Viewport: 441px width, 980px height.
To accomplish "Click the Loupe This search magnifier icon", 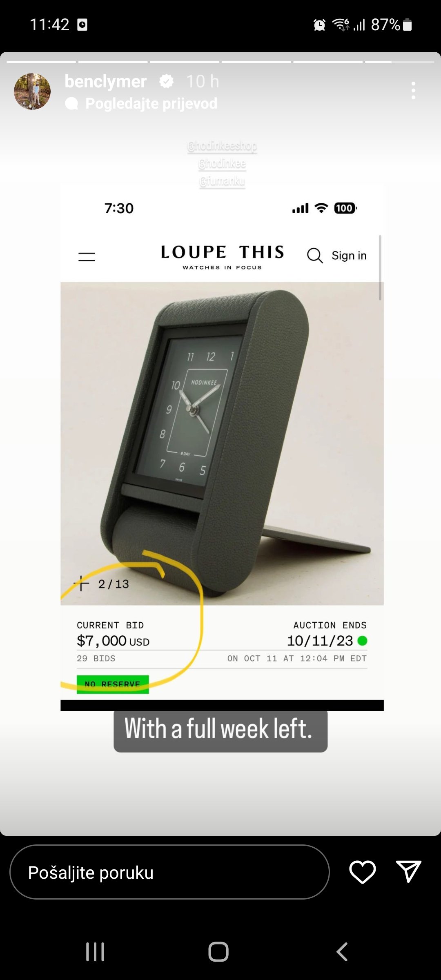I will click(315, 256).
